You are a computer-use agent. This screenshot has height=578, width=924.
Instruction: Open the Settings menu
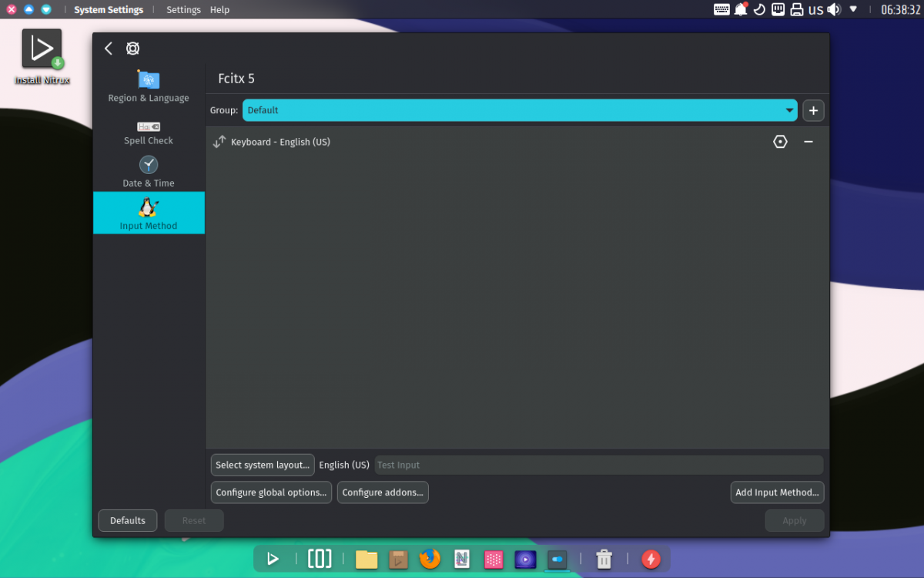pyautogui.click(x=183, y=9)
